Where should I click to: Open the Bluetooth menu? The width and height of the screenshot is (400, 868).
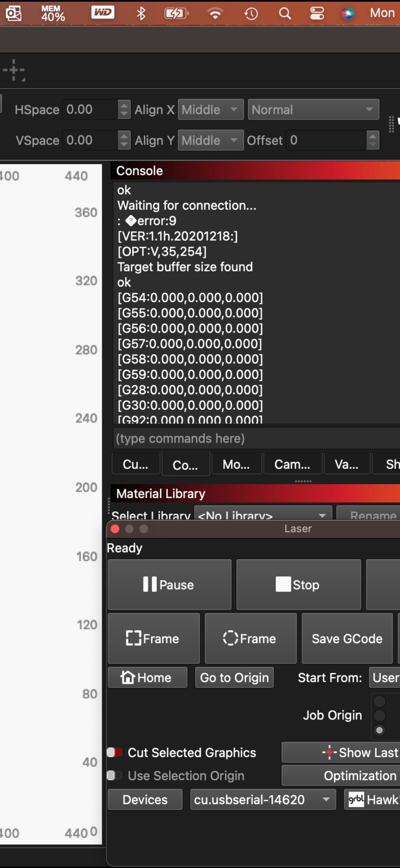click(x=141, y=13)
